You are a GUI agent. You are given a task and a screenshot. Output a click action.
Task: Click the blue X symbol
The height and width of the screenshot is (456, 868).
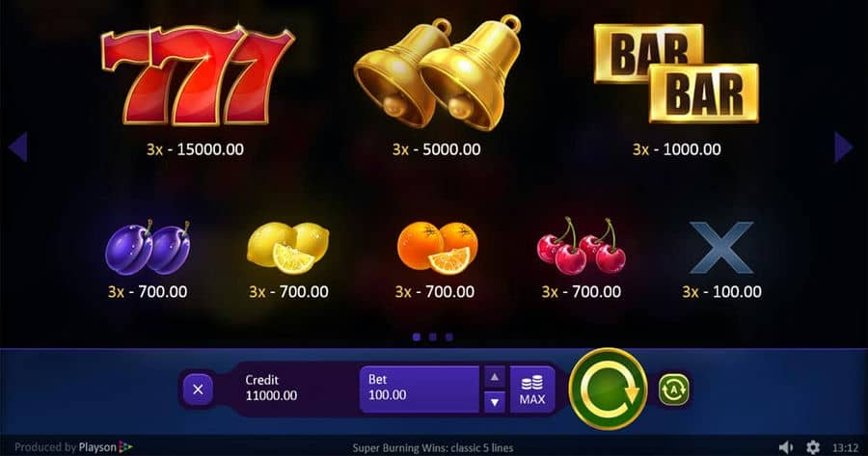point(721,248)
